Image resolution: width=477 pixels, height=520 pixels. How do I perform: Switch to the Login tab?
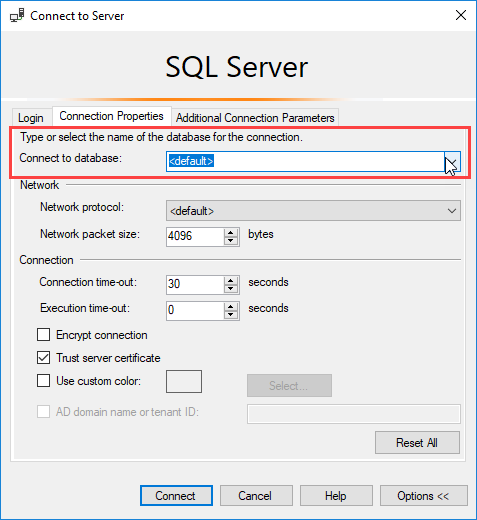(x=31, y=118)
